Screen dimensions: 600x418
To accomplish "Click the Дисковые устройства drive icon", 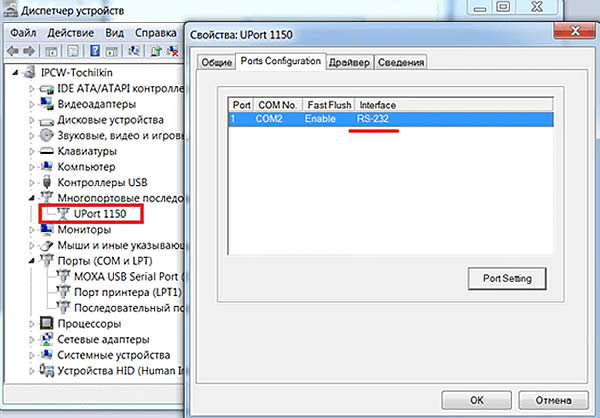I will (47, 121).
